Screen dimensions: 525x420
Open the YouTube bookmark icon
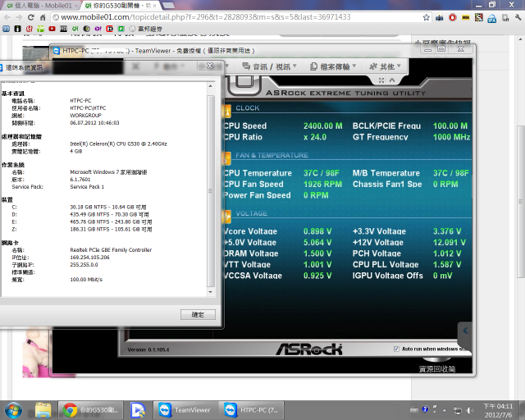pyautogui.click(x=52, y=29)
